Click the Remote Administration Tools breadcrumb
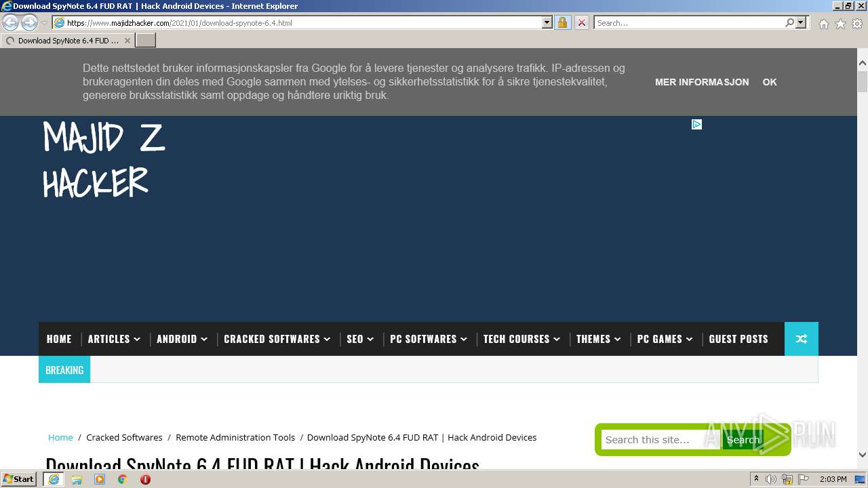Viewport: 868px width, 488px height. (235, 437)
